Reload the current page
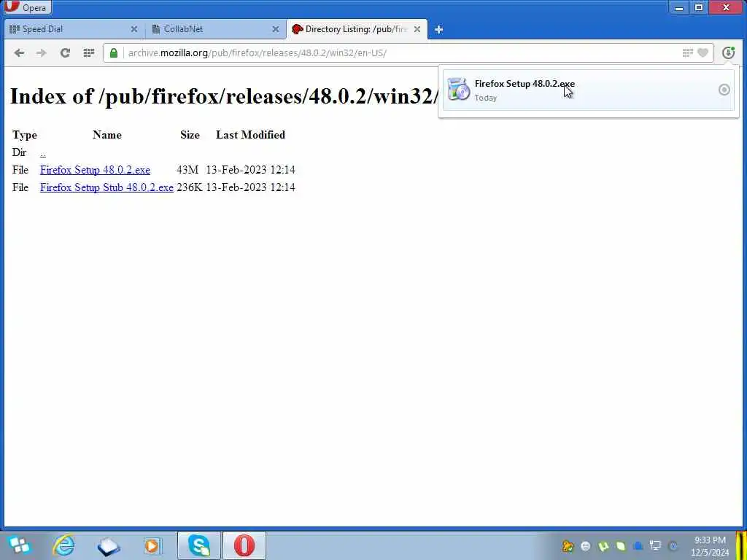This screenshot has height=560, width=747. tap(65, 52)
